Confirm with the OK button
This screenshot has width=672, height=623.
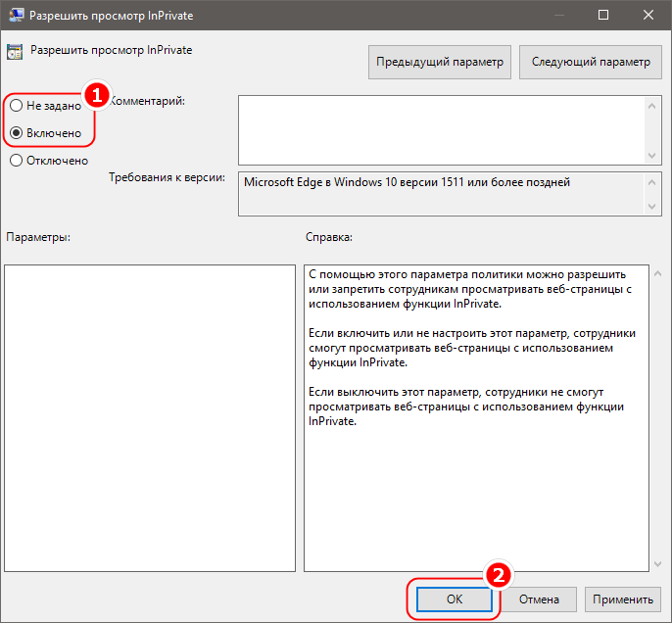455,599
